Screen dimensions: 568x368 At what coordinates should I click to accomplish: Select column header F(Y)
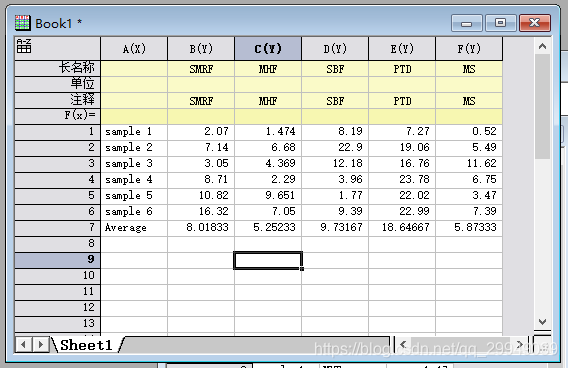[x=469, y=49]
